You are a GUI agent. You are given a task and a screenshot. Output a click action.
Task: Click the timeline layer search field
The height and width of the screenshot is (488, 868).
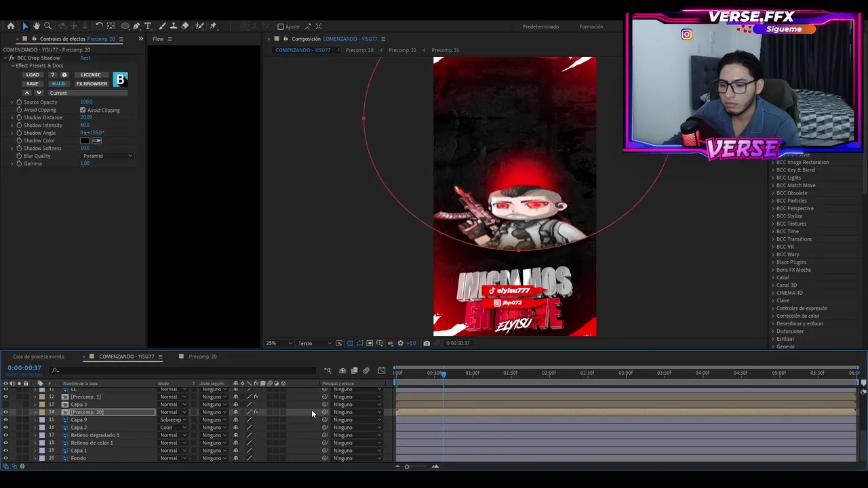tap(183, 370)
